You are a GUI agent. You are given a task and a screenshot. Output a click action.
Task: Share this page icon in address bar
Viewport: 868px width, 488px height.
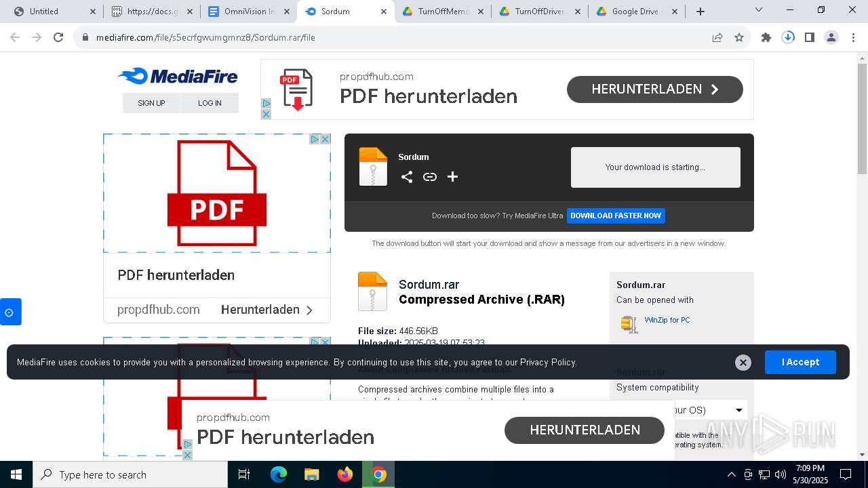point(717,37)
